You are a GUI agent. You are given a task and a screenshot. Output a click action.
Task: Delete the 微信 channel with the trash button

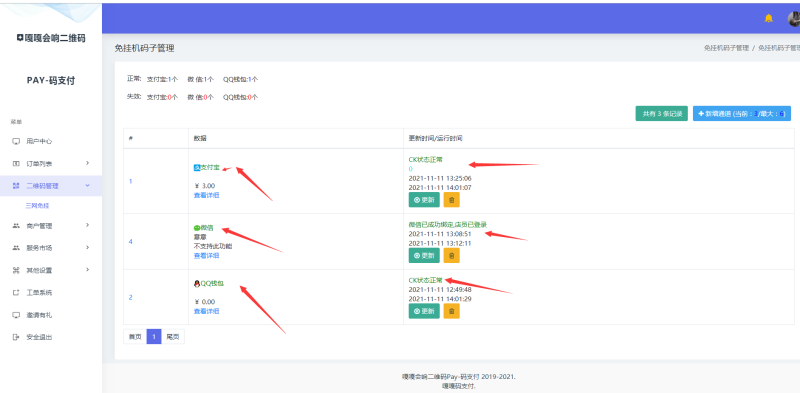pyautogui.click(x=452, y=256)
